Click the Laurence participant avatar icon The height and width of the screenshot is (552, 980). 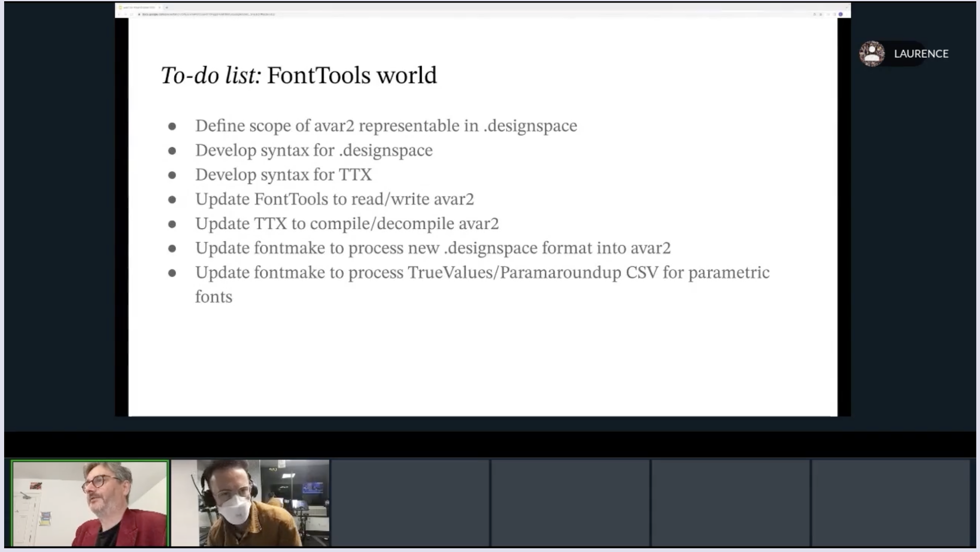click(x=872, y=53)
